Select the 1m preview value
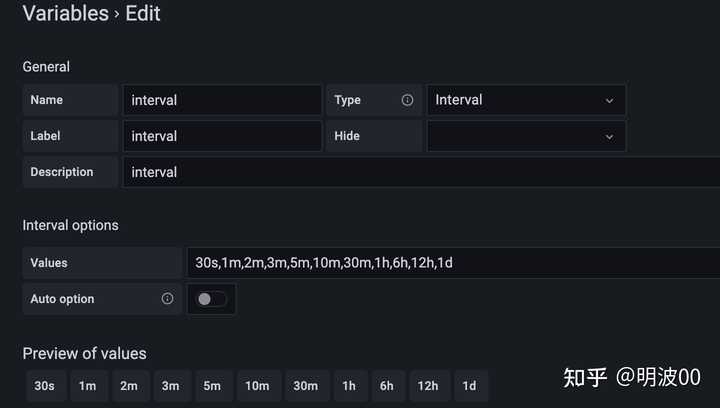The height and width of the screenshot is (408, 720). click(x=88, y=386)
